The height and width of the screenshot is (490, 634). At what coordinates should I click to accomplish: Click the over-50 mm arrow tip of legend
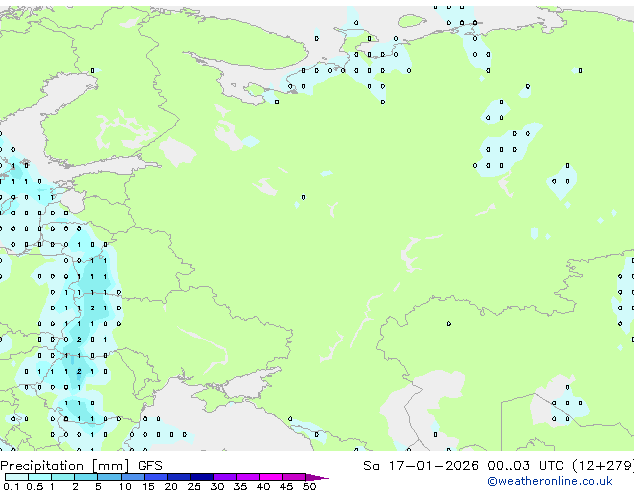click(x=317, y=477)
